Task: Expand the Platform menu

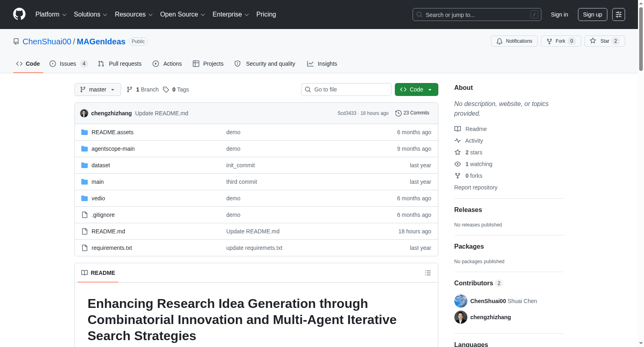Action: pyautogui.click(x=51, y=15)
